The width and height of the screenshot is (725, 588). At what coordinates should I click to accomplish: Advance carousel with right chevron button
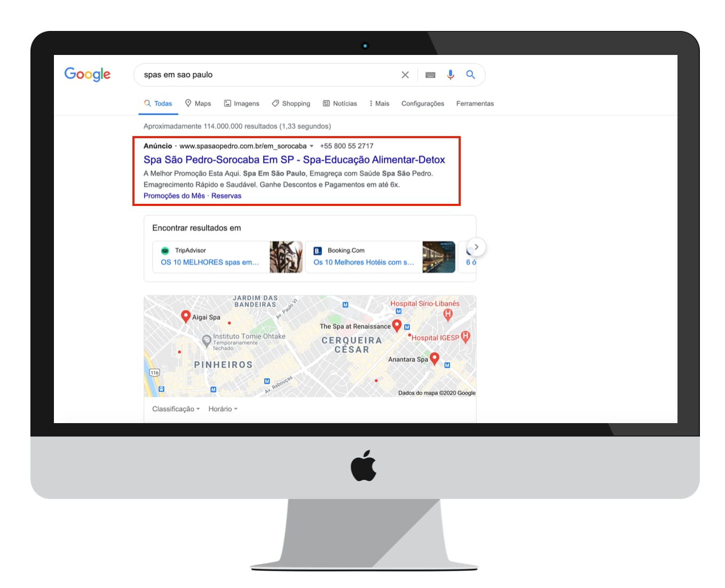[477, 247]
